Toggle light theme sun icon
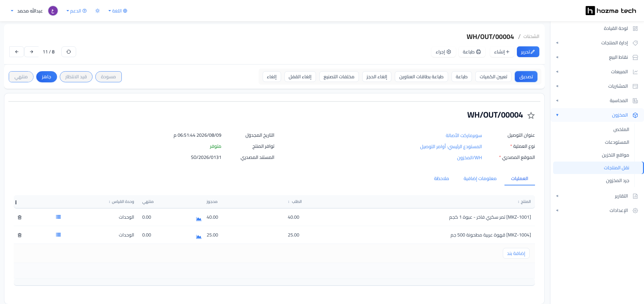Image resolution: width=644 pixels, height=304 pixels. tap(98, 11)
